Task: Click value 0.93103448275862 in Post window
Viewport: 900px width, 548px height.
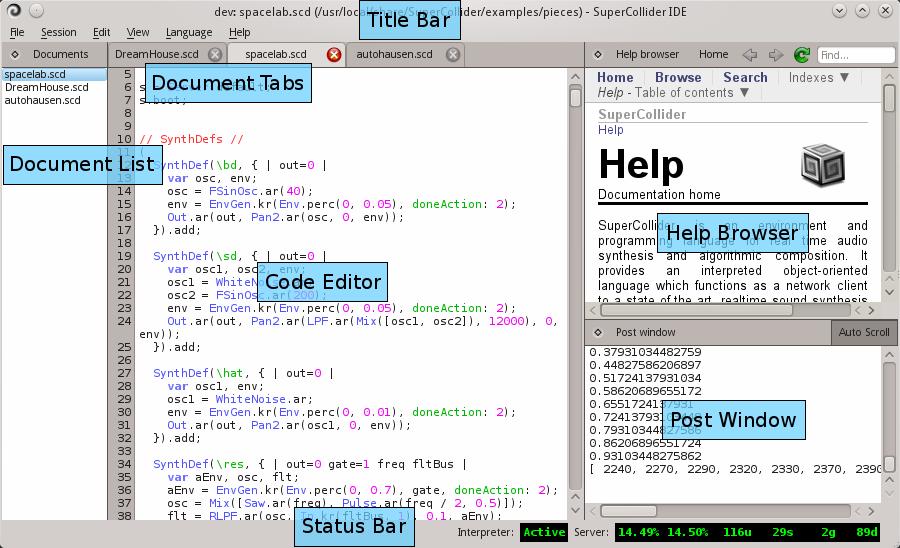Action: coord(645,456)
